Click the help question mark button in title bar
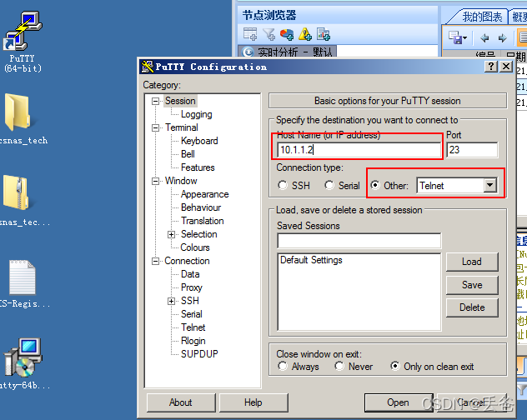Viewport: 527px width, 420px height. pyautogui.click(x=491, y=67)
